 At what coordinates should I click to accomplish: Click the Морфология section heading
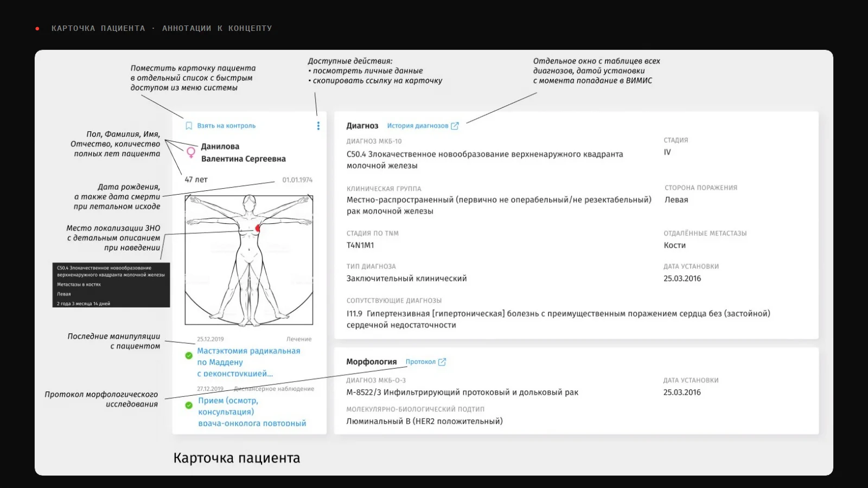click(372, 362)
